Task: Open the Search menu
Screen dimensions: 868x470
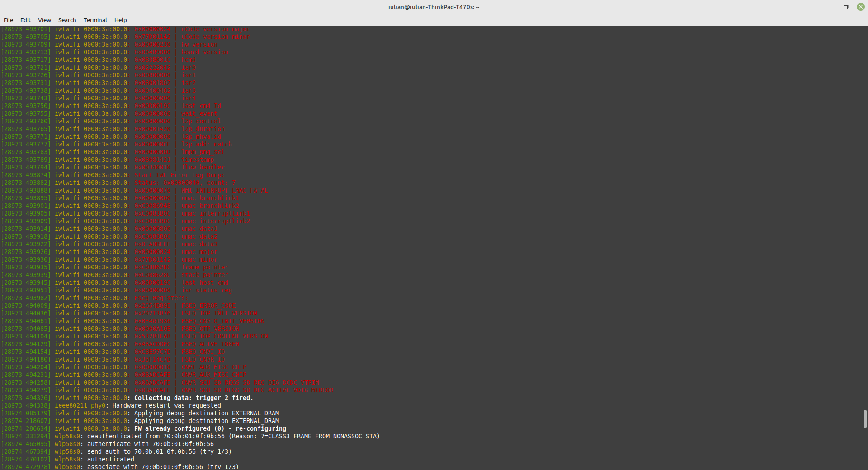Action: click(66, 20)
